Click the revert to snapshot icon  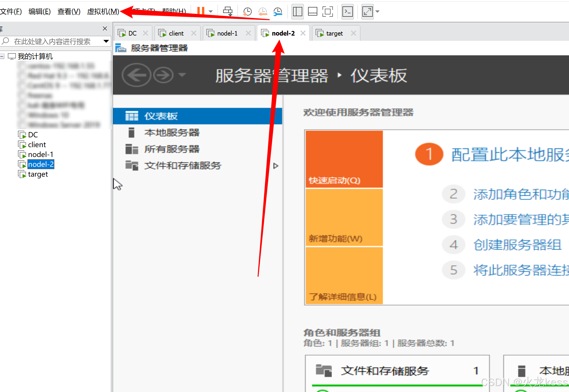263,12
